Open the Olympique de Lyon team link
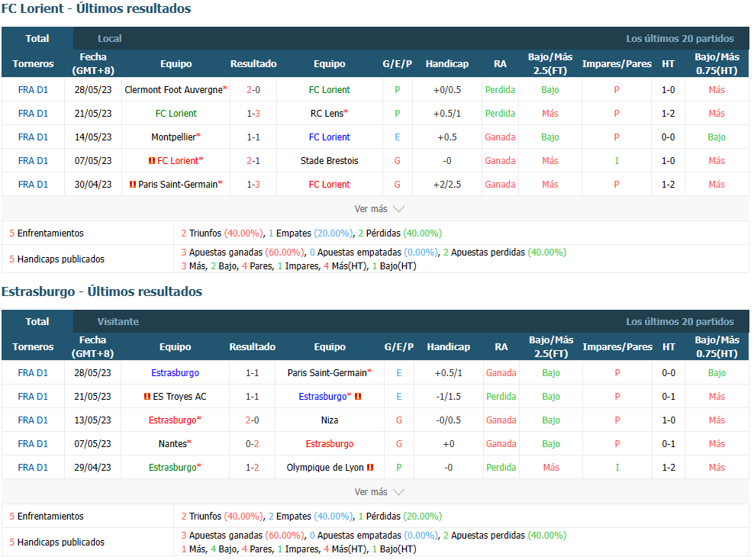754x560 pixels. [x=325, y=467]
